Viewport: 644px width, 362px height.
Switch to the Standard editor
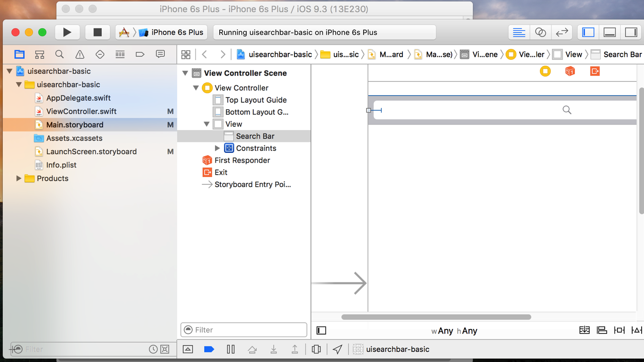[x=519, y=32]
